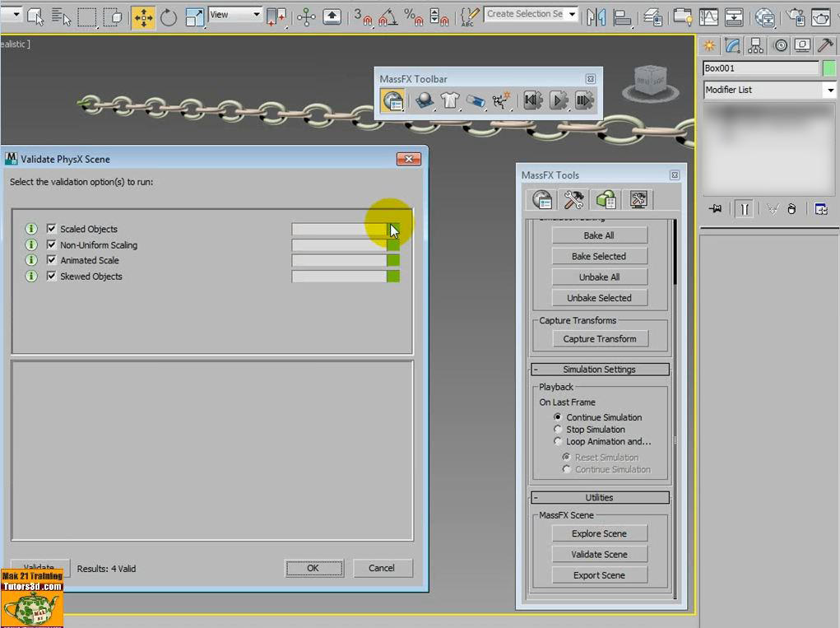Click the mCloth shirt icon on MassFX Toolbar
840x628 pixels.
pyautogui.click(x=449, y=100)
